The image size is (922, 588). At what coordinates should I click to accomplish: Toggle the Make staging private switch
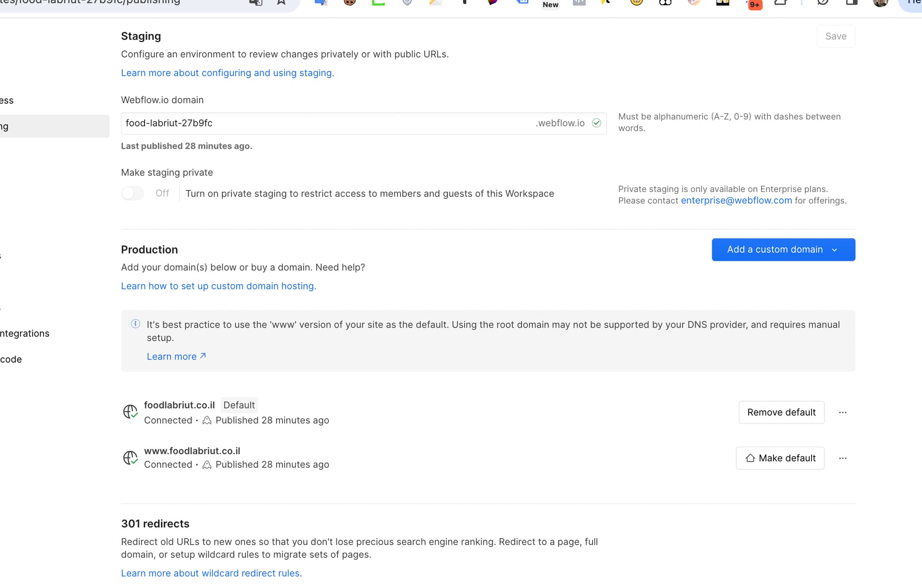(133, 193)
